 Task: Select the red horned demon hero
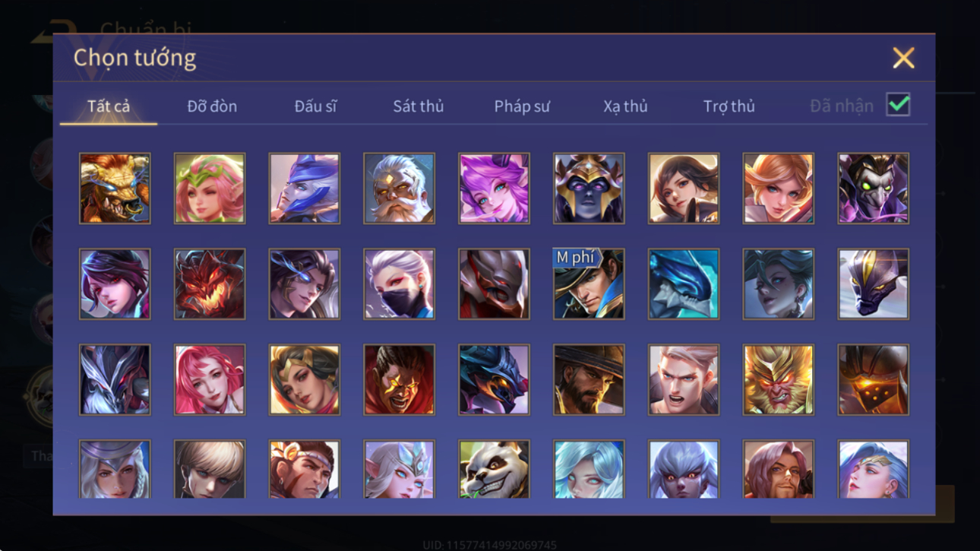[210, 283]
